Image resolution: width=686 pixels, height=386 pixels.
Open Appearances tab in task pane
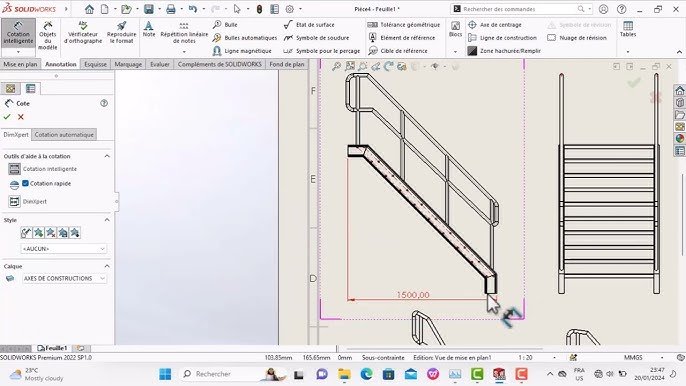coord(679,138)
